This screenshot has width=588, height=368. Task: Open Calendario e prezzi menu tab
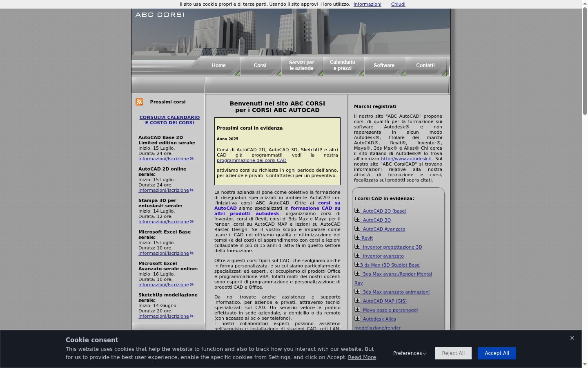coord(343,65)
